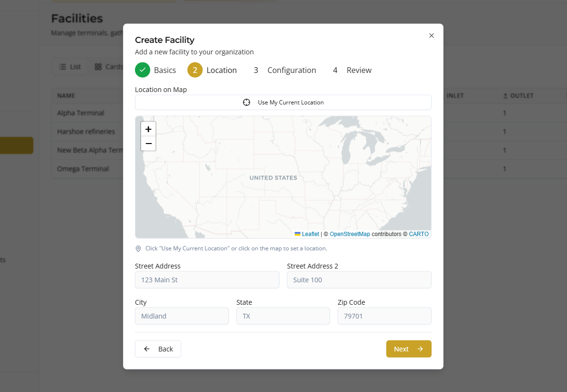Image resolution: width=567 pixels, height=392 pixels.
Task: Select Harshoe refineries row
Action: (x=86, y=132)
